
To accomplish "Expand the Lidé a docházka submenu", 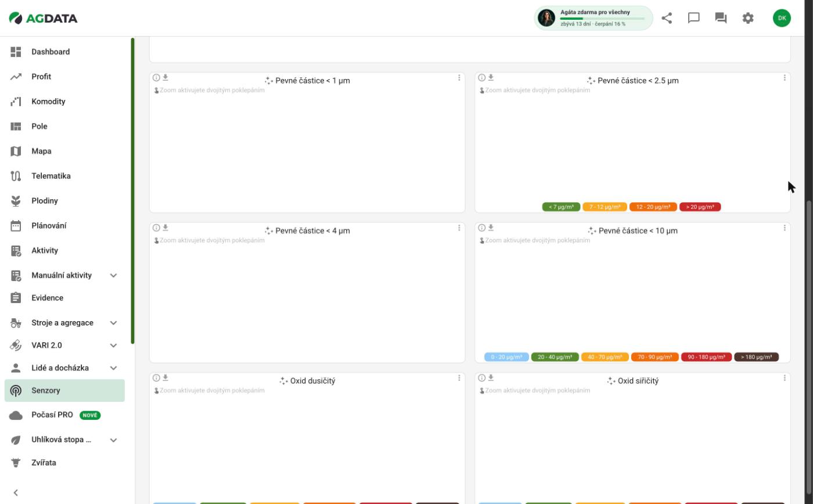I will click(114, 368).
